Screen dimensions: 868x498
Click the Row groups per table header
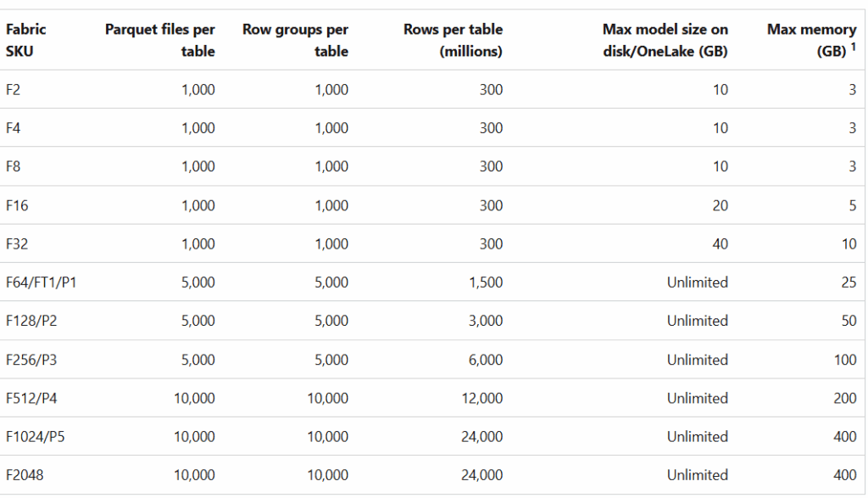click(295, 40)
